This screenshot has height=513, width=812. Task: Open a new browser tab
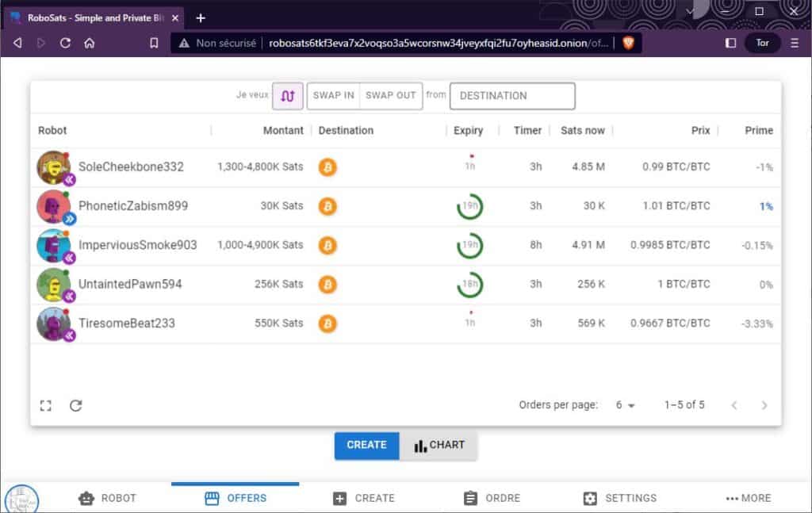[201, 18]
